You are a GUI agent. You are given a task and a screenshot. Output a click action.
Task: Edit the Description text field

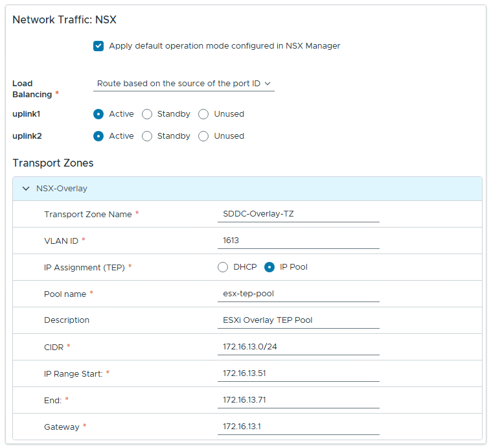click(298, 320)
